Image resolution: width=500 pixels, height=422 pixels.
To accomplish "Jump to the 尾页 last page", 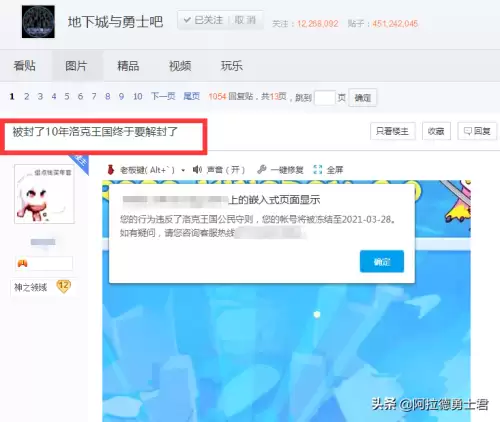I will pyautogui.click(x=192, y=96).
